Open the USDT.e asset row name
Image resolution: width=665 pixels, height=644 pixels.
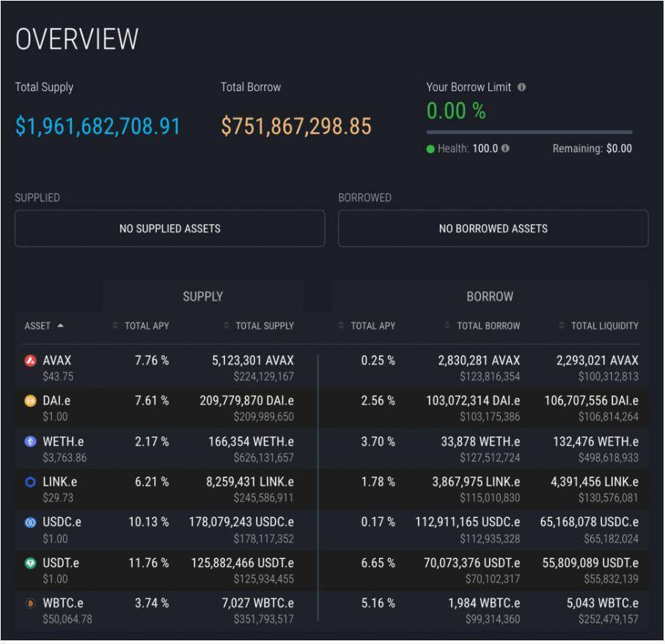coord(61,563)
